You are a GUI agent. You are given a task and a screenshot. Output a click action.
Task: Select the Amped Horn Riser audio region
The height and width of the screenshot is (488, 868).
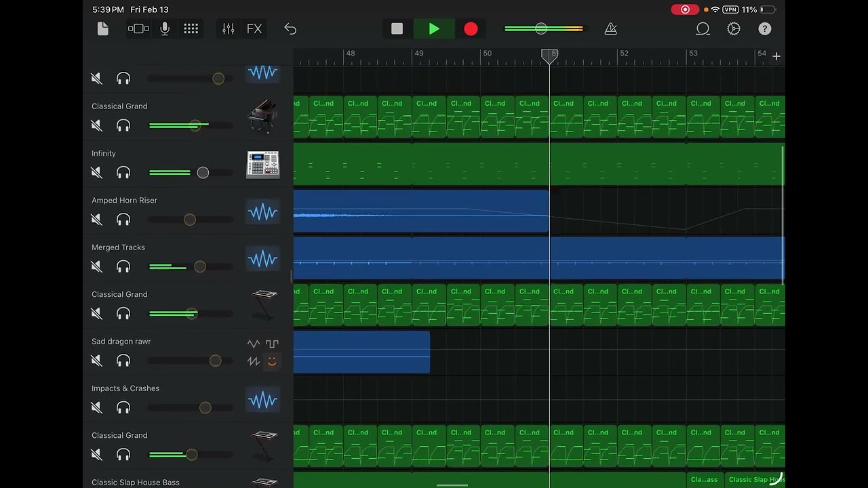(421, 211)
